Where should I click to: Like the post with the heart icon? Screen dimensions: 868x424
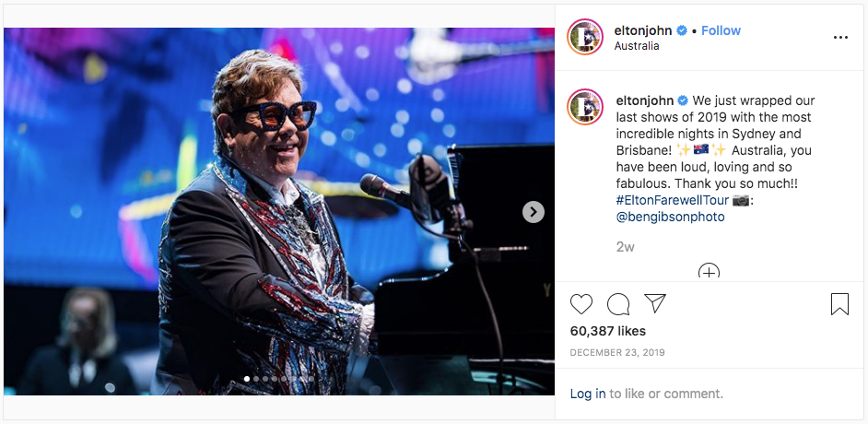coord(581,304)
